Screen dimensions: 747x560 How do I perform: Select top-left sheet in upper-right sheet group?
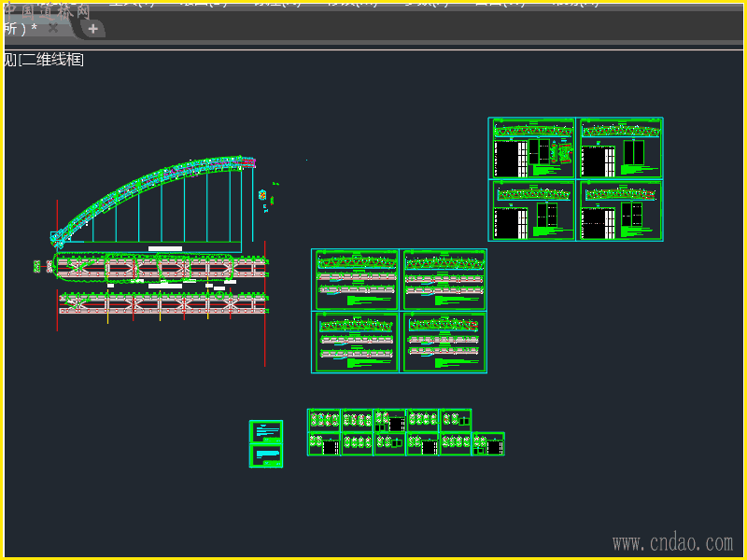[532, 148]
